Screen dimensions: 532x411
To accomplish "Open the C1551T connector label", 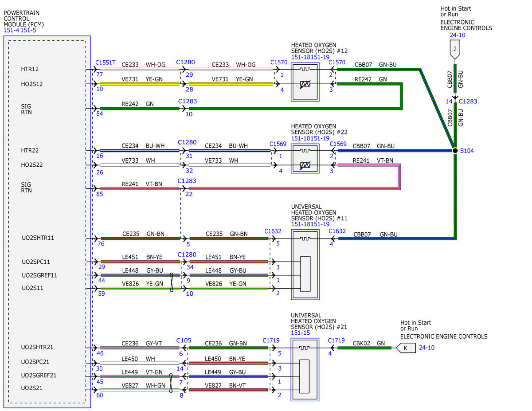I will tap(106, 63).
